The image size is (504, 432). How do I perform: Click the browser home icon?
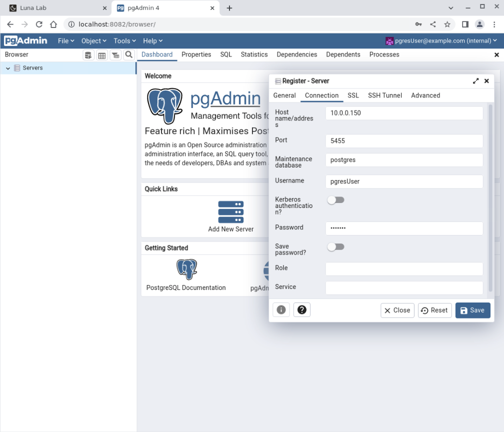(53, 24)
